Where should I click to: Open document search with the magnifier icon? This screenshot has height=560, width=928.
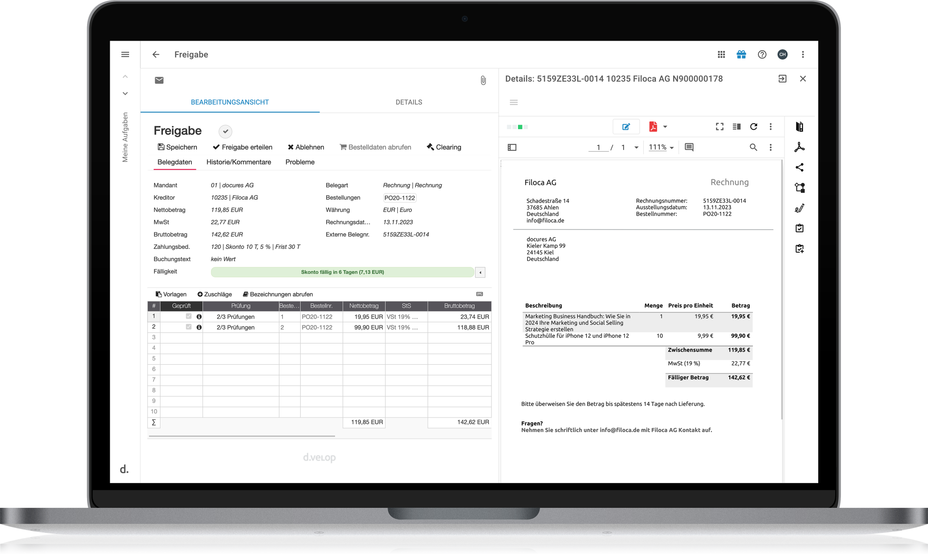click(753, 147)
